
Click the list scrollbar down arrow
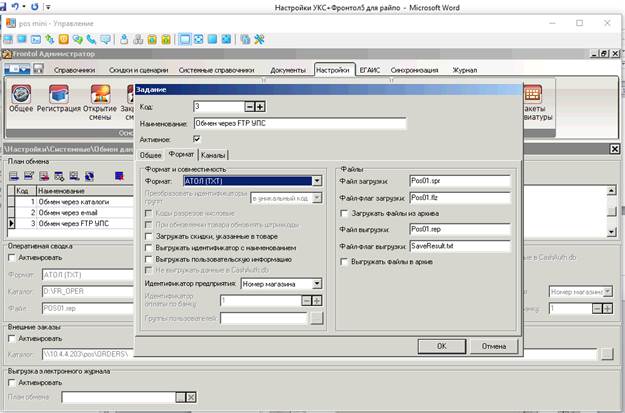tap(611, 232)
